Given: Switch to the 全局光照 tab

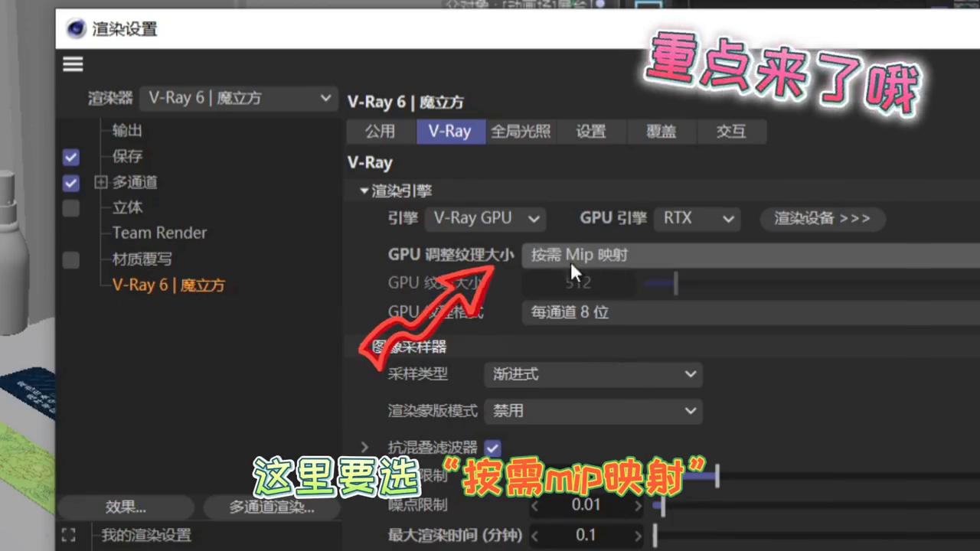Looking at the screenshot, I should point(520,131).
